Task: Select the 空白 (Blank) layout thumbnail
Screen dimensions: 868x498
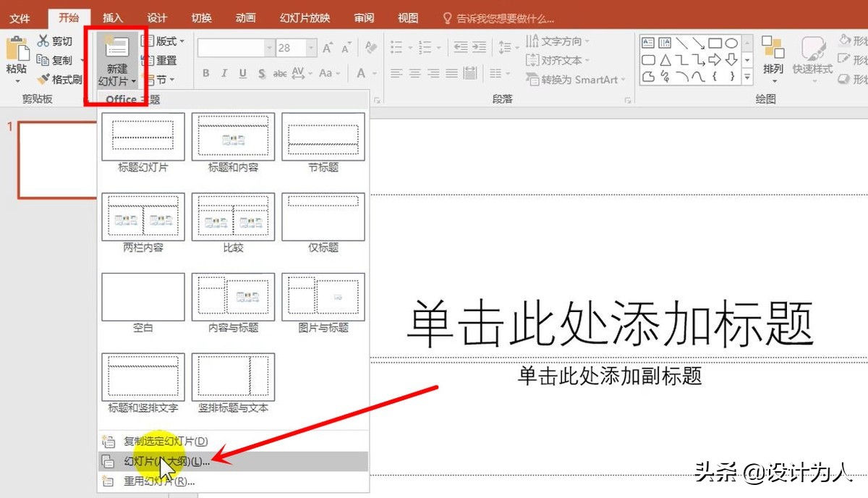Action: click(x=142, y=297)
